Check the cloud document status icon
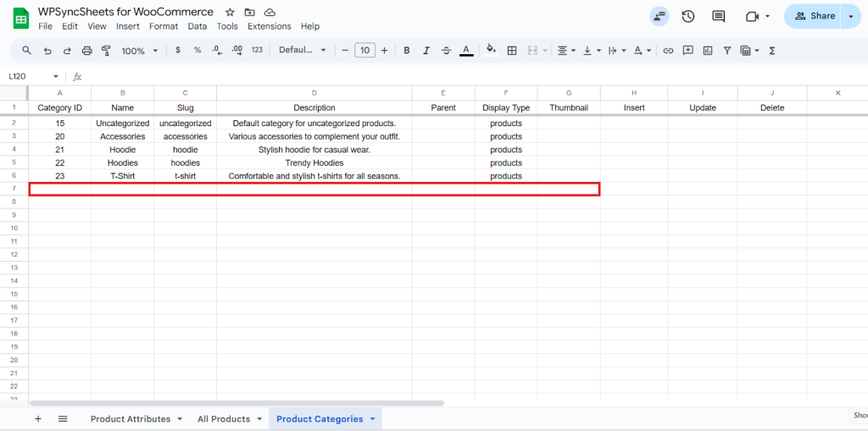Viewport: 868px width, 431px height. (x=270, y=12)
